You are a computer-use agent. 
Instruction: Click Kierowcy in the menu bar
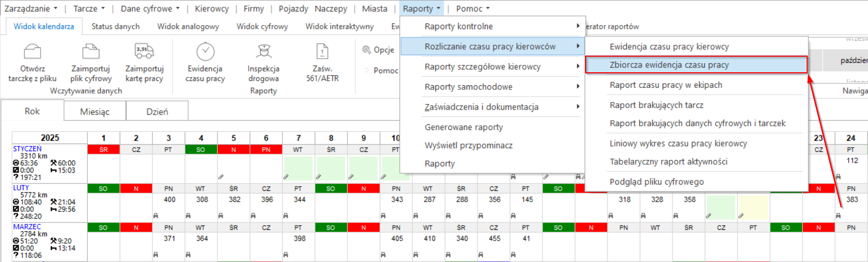tap(212, 8)
